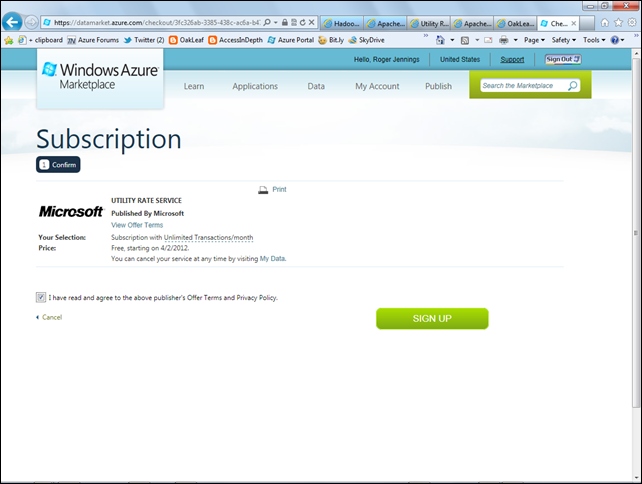
Task: Open the Applications navigation item
Action: 255,86
